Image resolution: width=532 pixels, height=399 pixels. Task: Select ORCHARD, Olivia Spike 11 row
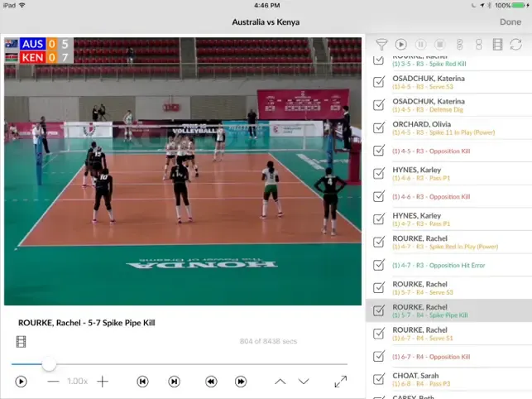pos(449,127)
